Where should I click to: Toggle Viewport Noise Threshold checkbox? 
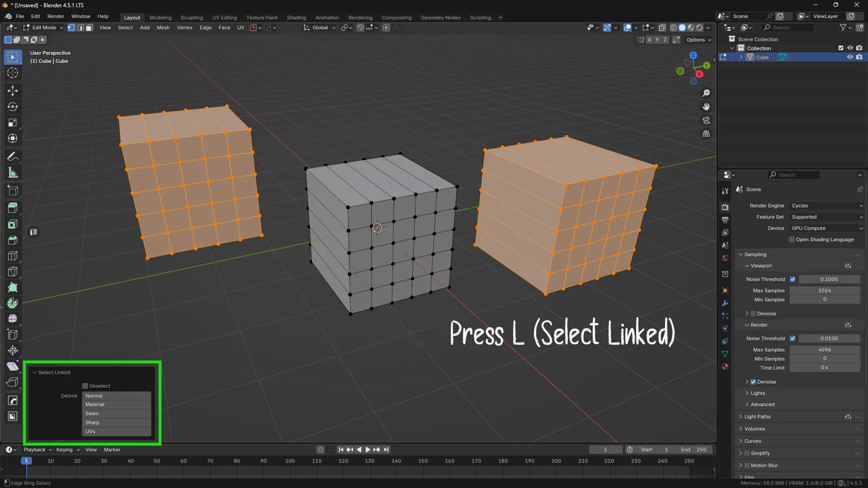tap(793, 279)
